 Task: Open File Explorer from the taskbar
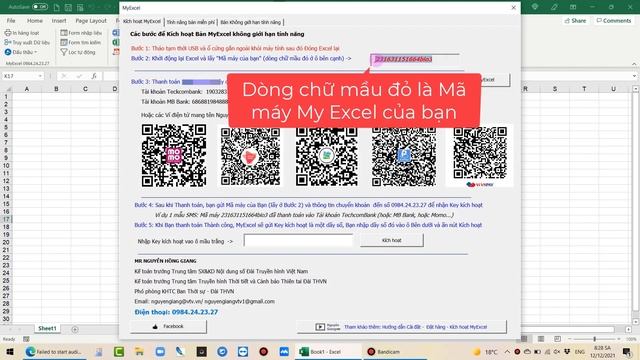140,351
